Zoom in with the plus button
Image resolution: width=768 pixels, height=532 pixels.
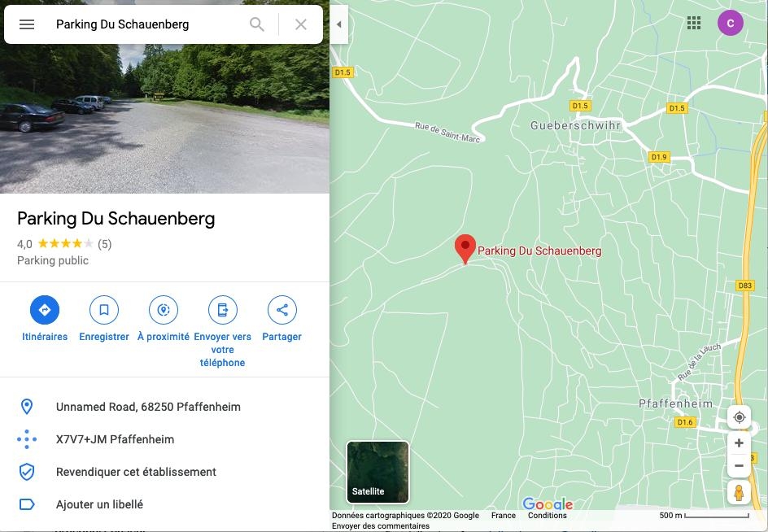739,443
